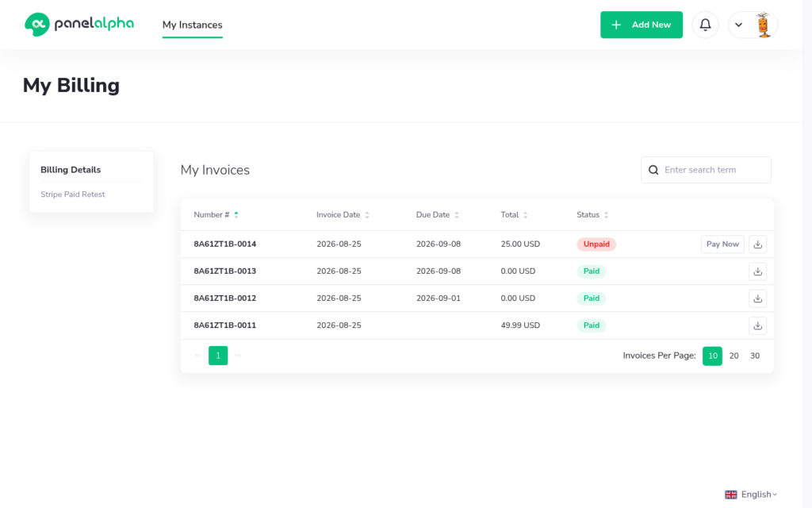
Task: Go to next page arrow
Action: click(238, 356)
